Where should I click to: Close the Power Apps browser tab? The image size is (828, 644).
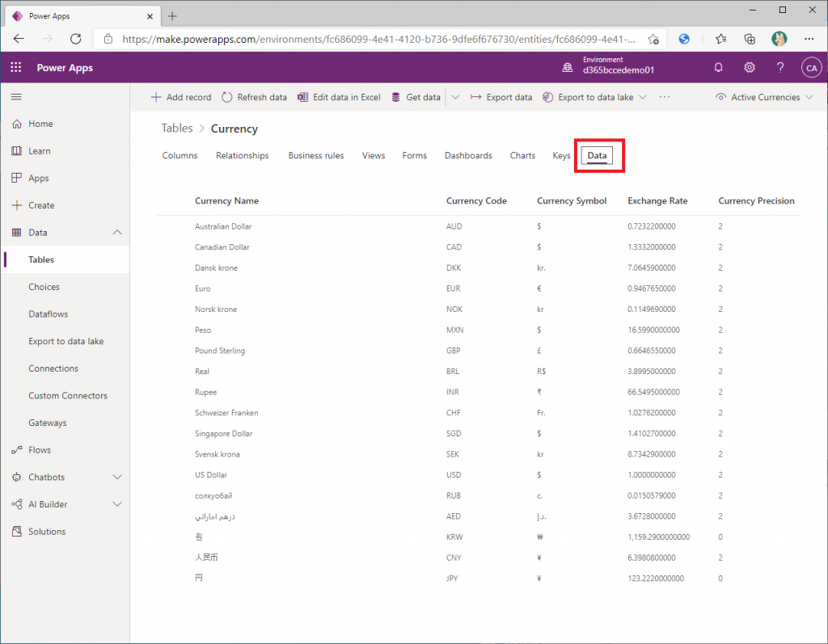click(x=150, y=16)
